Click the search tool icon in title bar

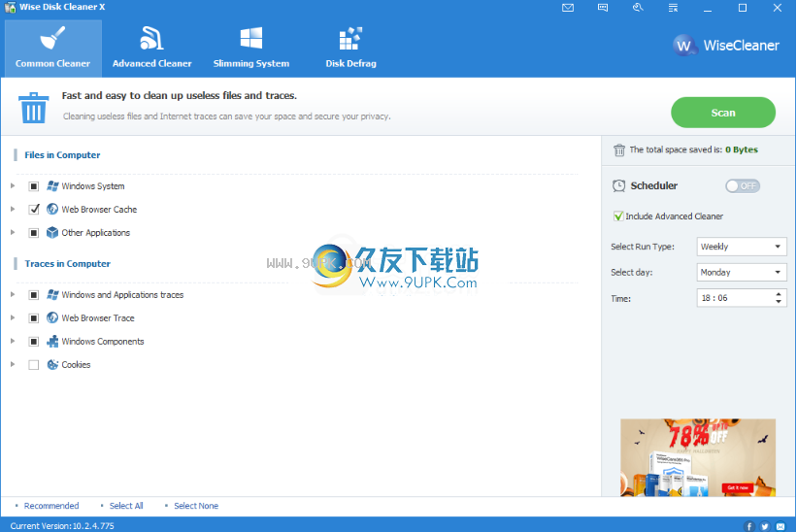point(638,8)
